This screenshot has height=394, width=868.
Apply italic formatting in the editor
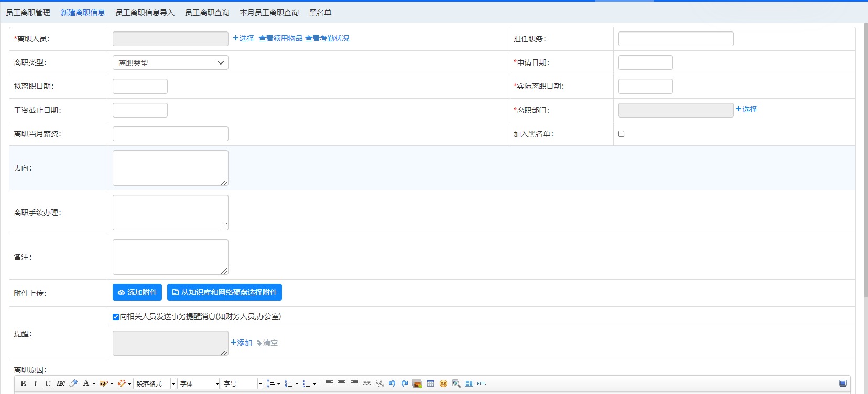(36, 384)
